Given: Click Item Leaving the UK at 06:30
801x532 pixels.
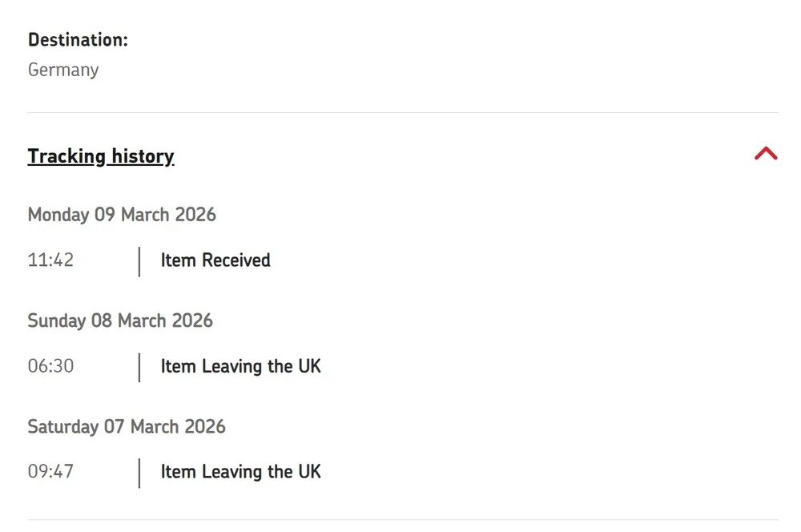Looking at the screenshot, I should pos(240,366).
